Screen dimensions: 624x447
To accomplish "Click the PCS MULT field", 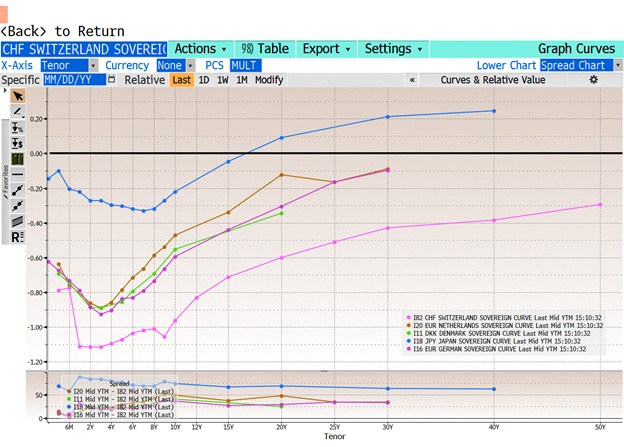I will (246, 65).
